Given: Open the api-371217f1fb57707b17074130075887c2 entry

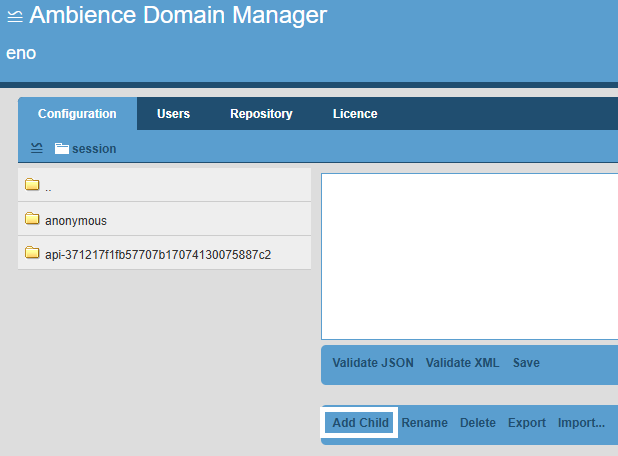Looking at the screenshot, I should click(x=164, y=253).
